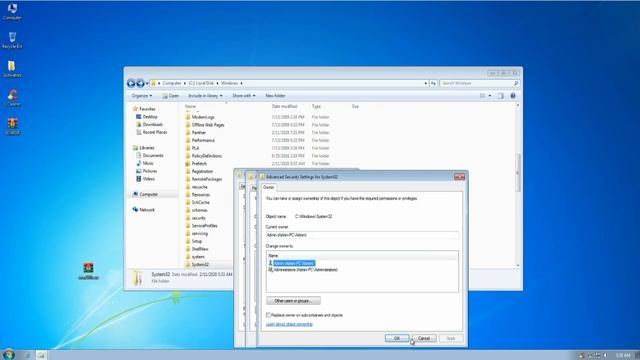The height and width of the screenshot is (360, 640).
Task: Click the Search Windows box
Action: tap(479, 83)
